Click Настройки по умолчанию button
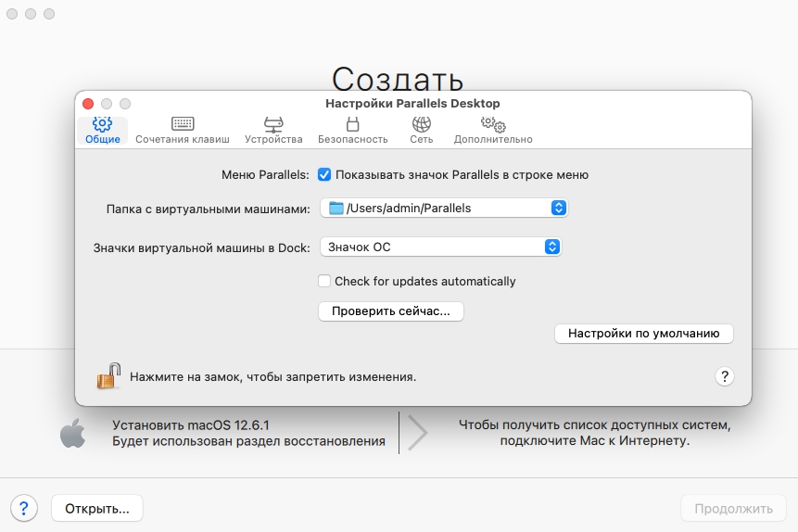Screen dimensions: 798x532 (643, 334)
